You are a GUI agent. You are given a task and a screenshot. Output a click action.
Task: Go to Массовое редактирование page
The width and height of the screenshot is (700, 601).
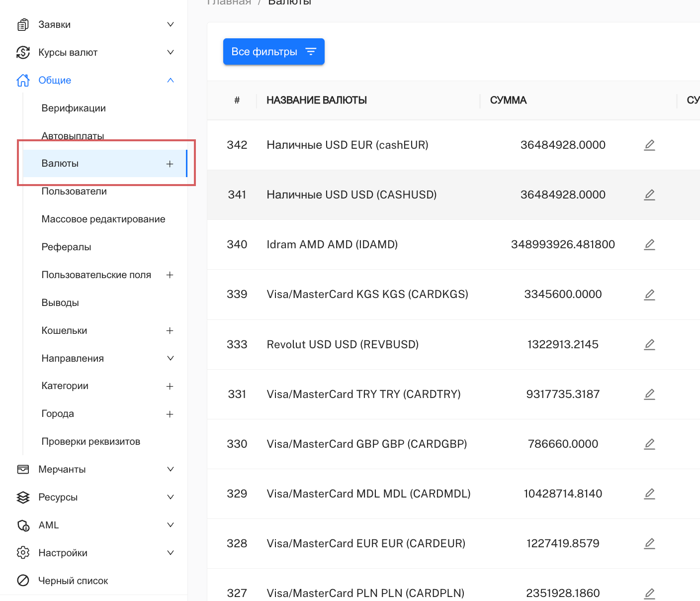tap(103, 219)
